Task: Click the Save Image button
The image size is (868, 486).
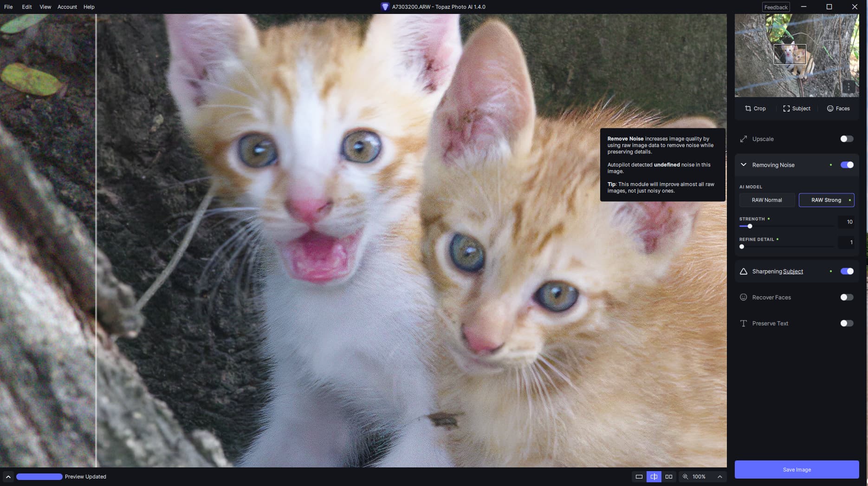Action: 797,469
